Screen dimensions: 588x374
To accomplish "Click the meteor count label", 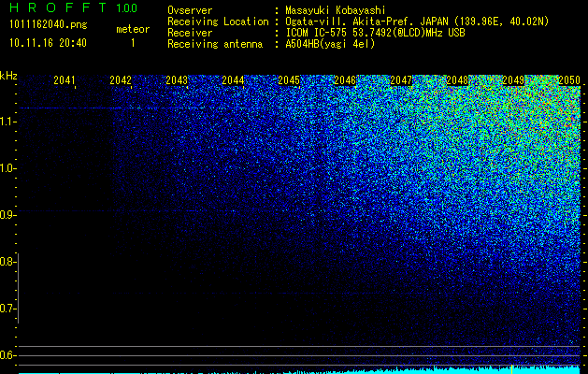I will point(133,29).
